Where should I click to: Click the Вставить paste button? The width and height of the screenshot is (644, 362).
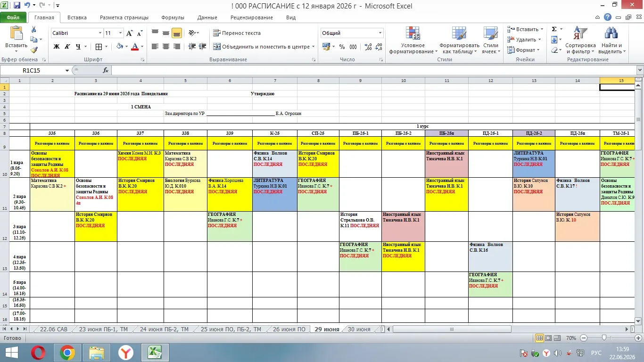[16, 38]
